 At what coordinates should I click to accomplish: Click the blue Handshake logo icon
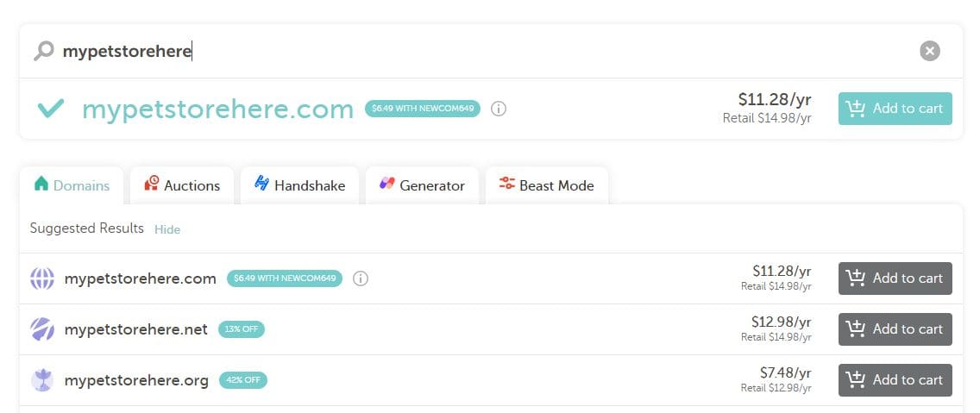[x=262, y=183]
